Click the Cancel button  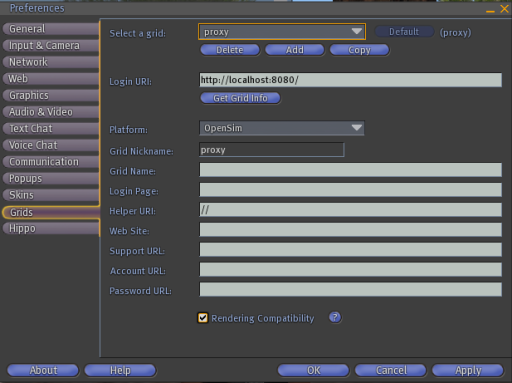tap(391, 370)
